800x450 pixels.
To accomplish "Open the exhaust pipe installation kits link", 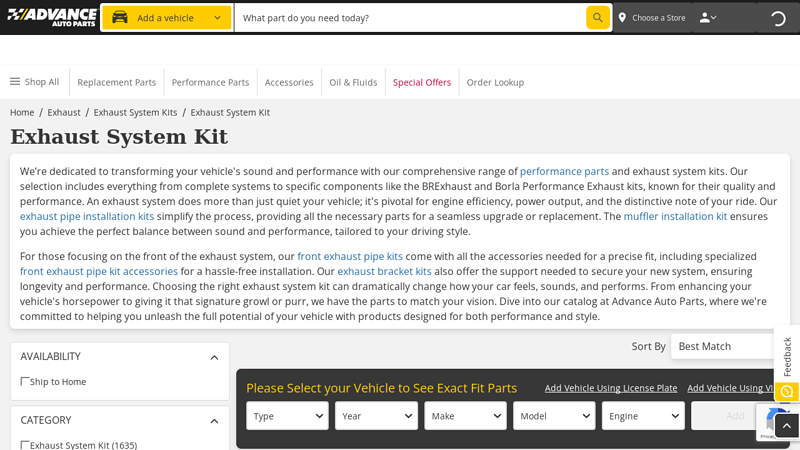I will point(87,216).
